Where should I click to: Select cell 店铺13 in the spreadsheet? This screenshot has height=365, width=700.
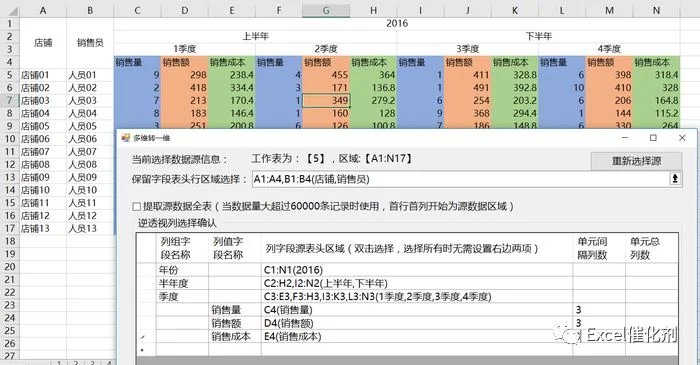point(43,228)
